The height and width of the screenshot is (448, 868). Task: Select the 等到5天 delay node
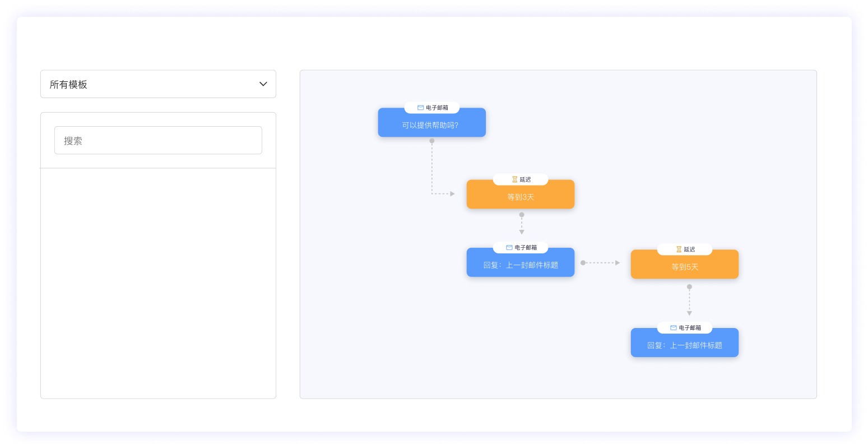(685, 264)
